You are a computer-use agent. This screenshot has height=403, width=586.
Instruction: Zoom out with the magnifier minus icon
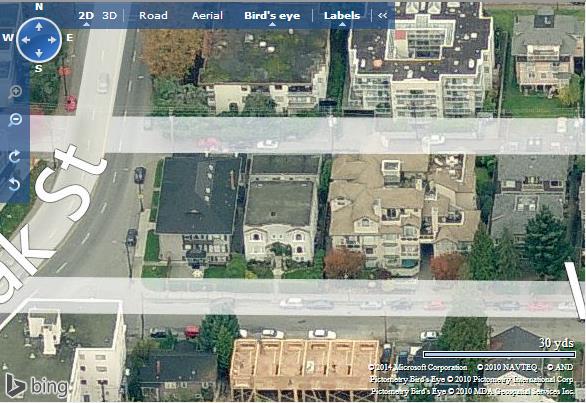coord(15,120)
